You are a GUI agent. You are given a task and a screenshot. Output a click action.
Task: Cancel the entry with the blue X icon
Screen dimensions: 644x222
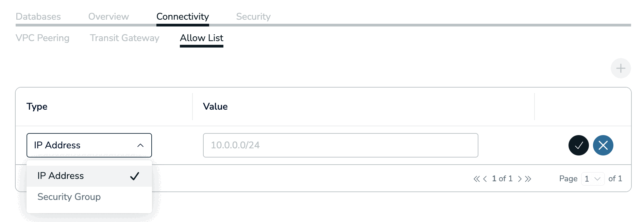tap(603, 145)
